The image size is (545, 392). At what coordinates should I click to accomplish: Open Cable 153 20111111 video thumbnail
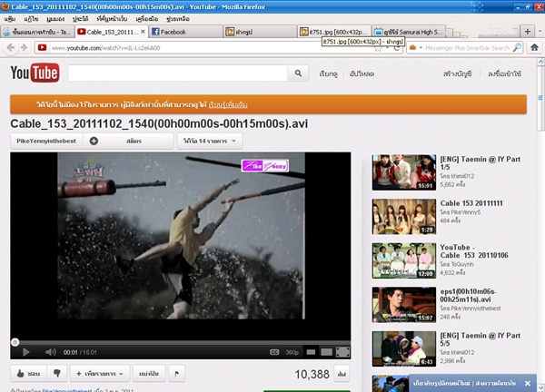[x=404, y=216]
